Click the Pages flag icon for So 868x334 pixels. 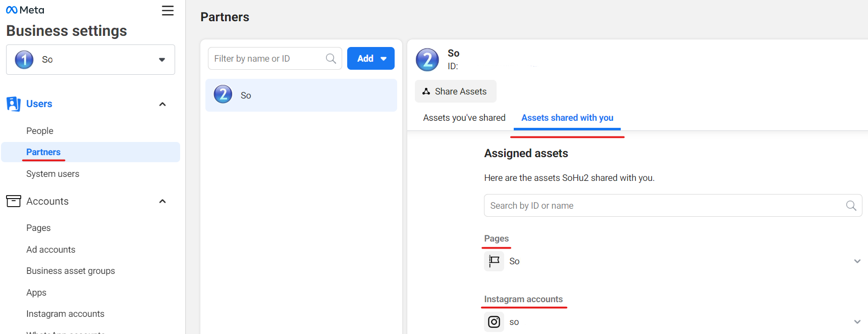click(494, 261)
